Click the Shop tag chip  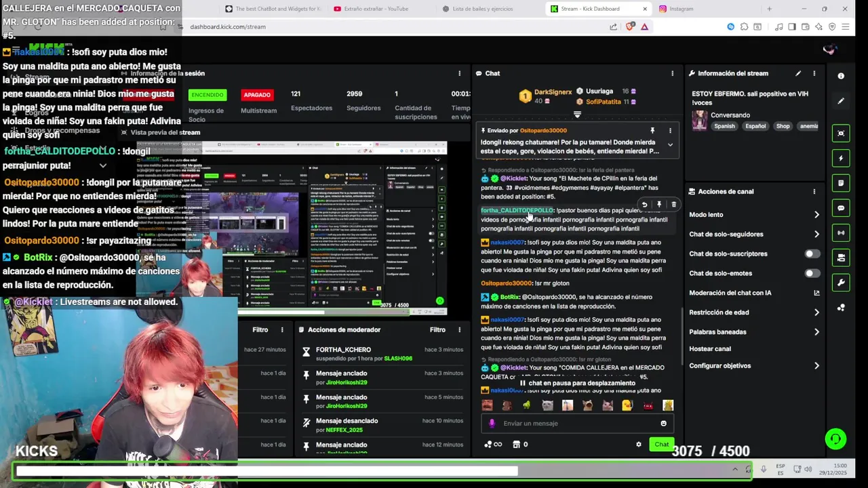[x=783, y=126]
